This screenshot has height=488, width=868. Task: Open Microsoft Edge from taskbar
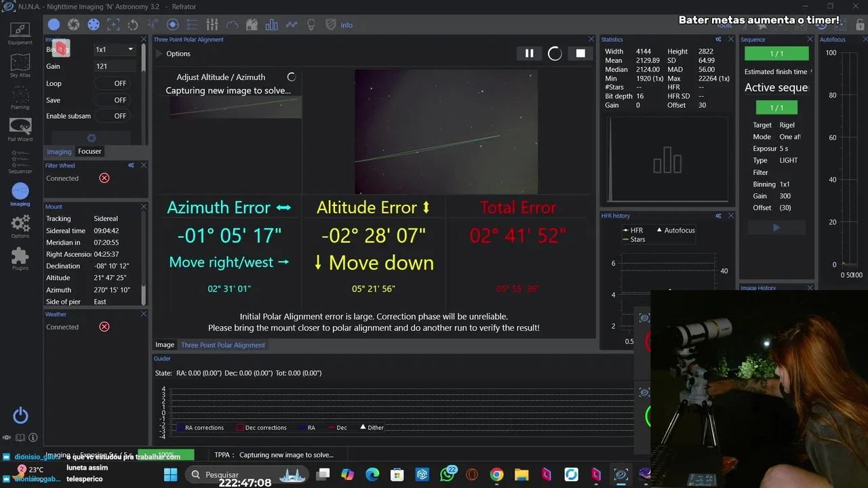[x=372, y=474]
